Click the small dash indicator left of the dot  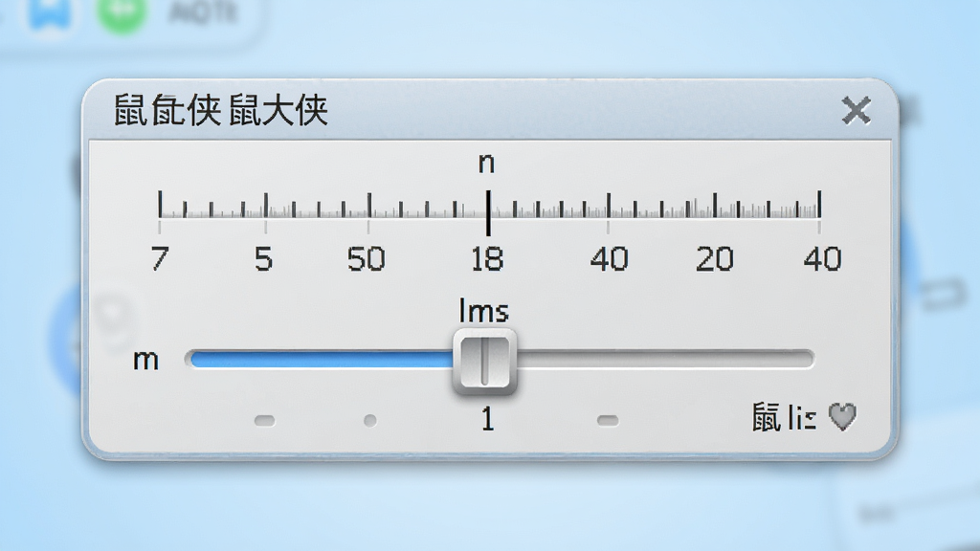pyautogui.click(x=265, y=421)
